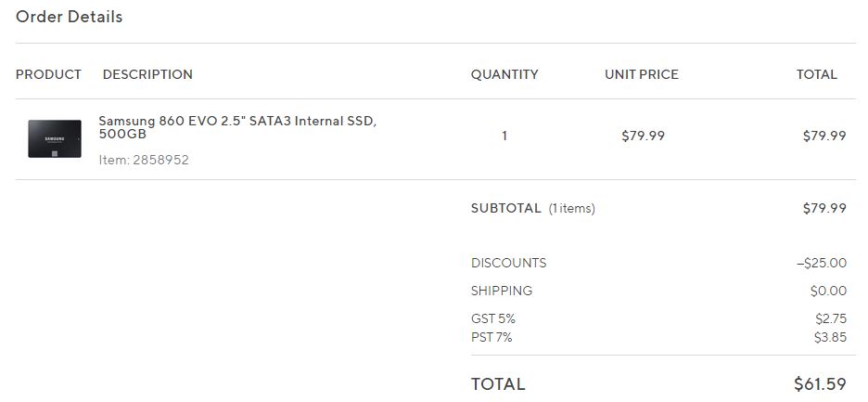Screen dimensions: 868x402
Task: Click the DESCRIPTION column header
Action: click(147, 74)
